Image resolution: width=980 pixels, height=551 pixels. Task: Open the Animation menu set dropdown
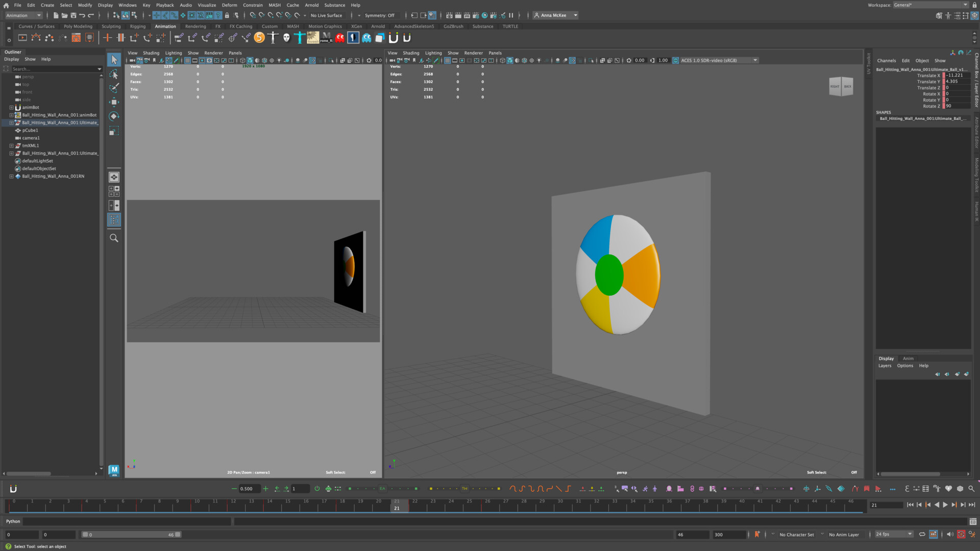[x=23, y=15]
